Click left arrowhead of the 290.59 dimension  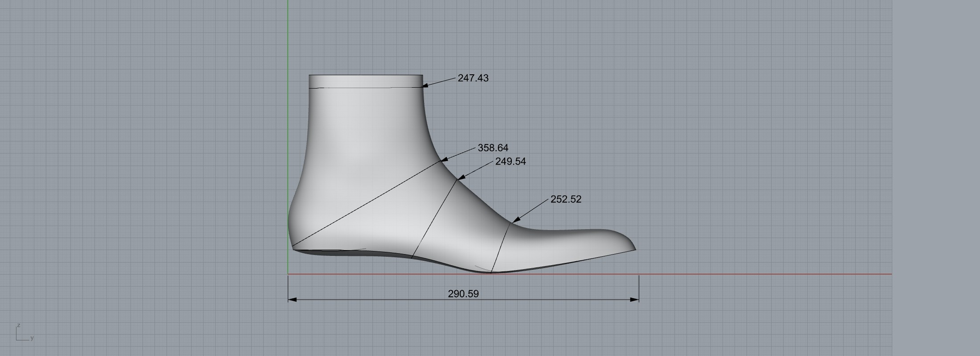(x=292, y=299)
